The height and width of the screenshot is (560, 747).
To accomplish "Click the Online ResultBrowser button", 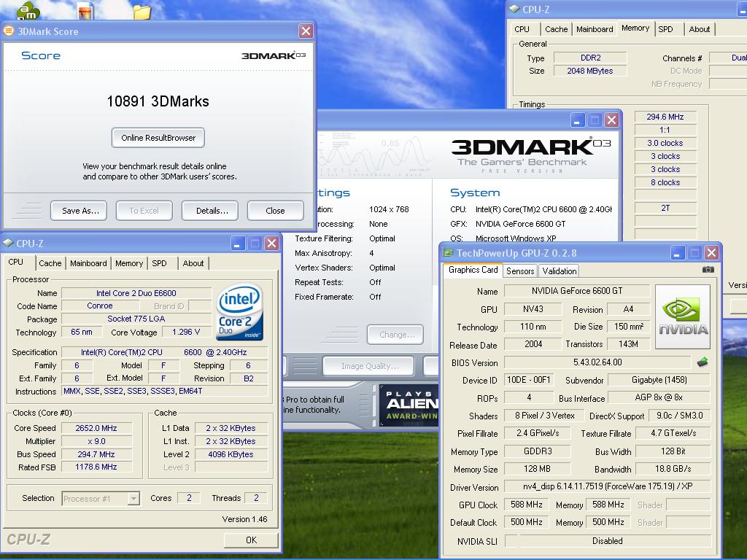I will [158, 138].
